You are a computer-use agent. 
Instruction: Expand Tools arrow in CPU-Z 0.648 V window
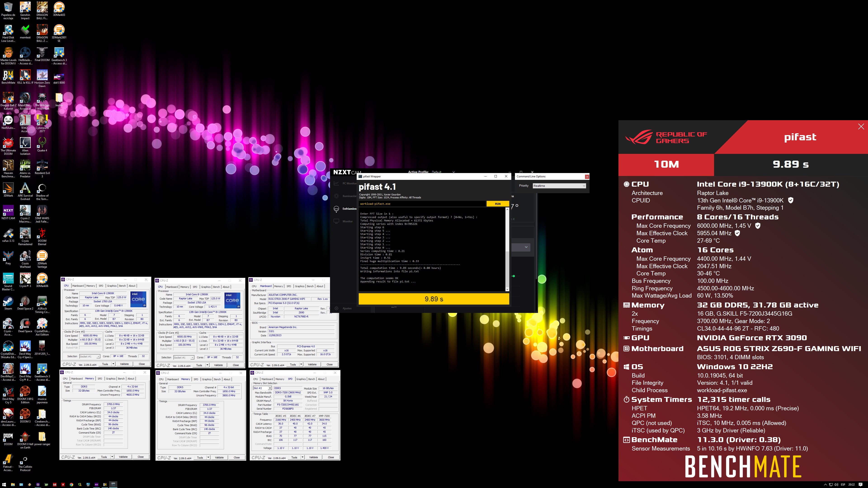pos(113,364)
